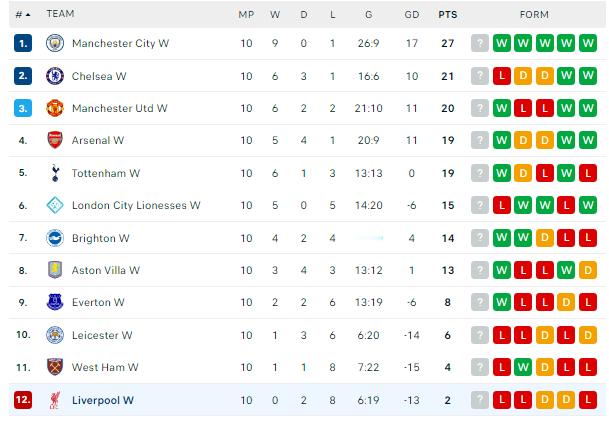Click the Aston Villa W crest icon
This screenshot has width=609, height=423.
point(55,270)
